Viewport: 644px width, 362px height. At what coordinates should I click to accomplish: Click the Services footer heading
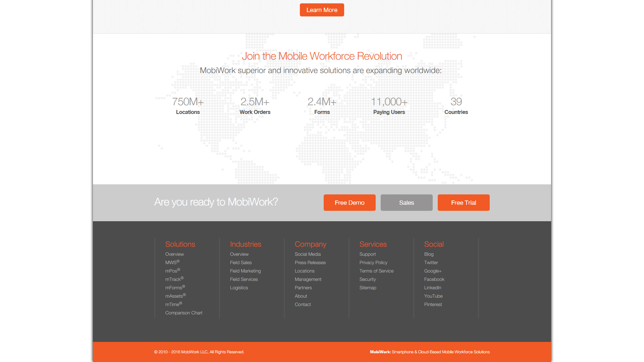373,244
